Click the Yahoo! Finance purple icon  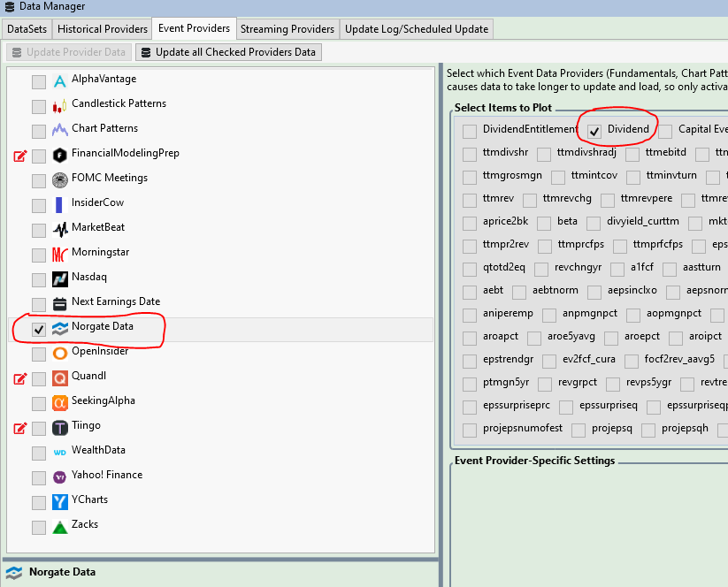[59, 478]
